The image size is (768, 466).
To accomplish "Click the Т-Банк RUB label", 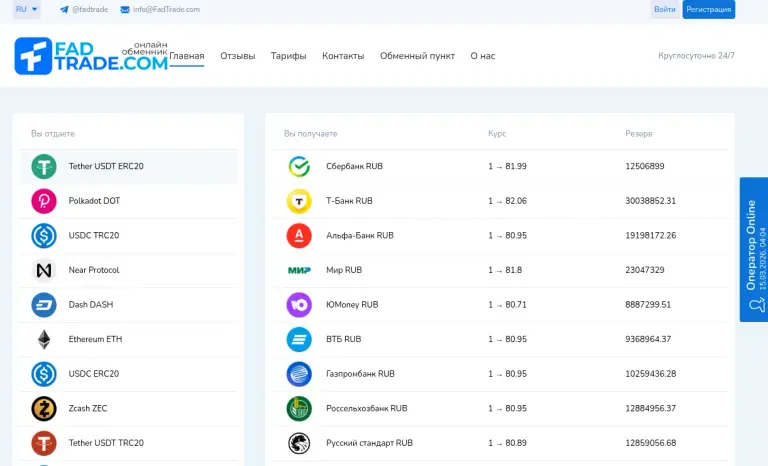I will 349,201.
